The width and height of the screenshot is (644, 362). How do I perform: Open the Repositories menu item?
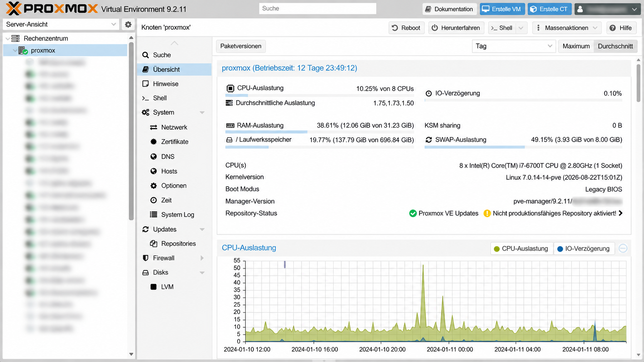pyautogui.click(x=174, y=244)
